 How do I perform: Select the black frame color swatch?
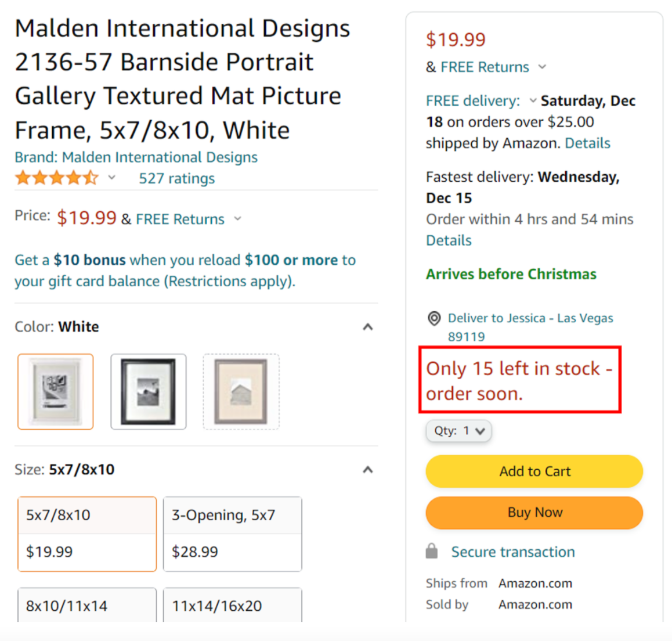(149, 391)
